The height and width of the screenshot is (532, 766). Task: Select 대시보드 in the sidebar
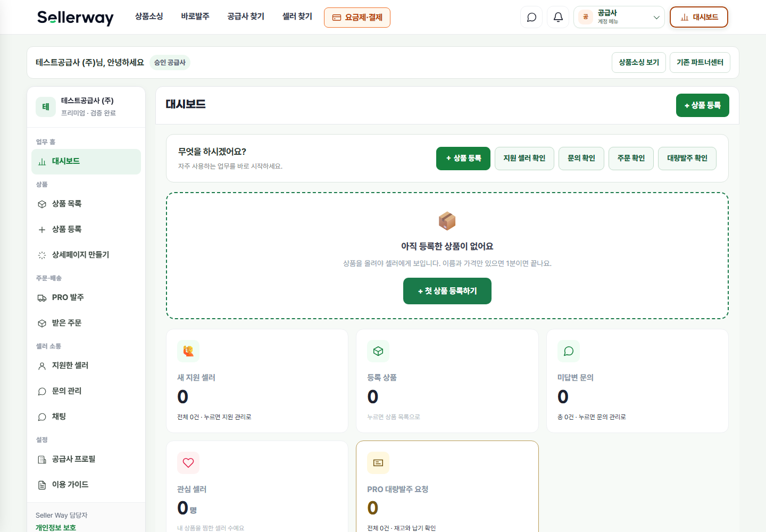(86, 161)
